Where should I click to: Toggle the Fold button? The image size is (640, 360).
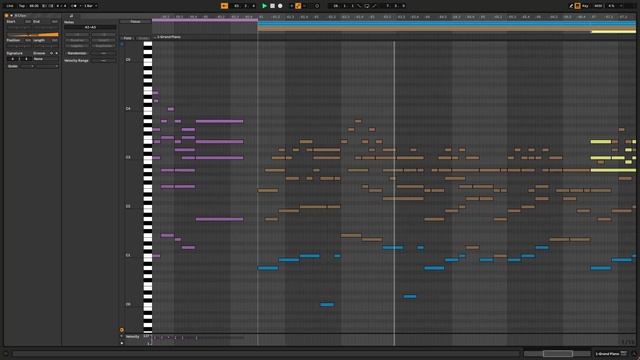pyautogui.click(x=128, y=38)
